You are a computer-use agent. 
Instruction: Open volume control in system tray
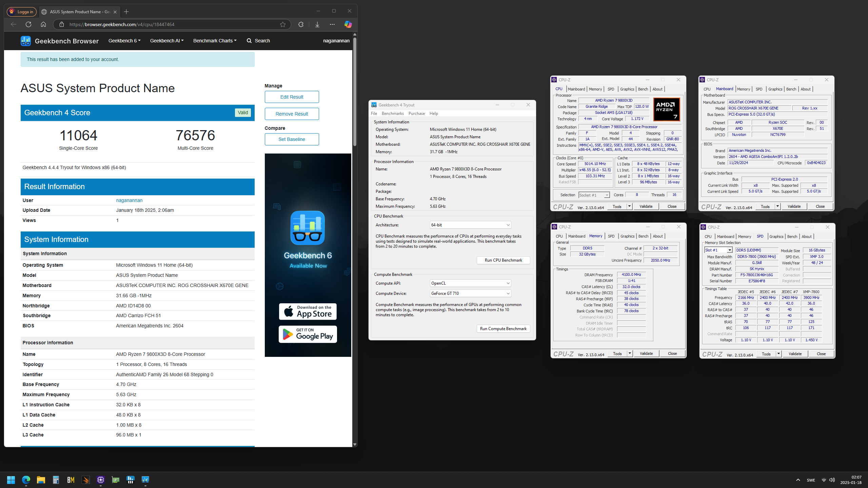(832, 480)
